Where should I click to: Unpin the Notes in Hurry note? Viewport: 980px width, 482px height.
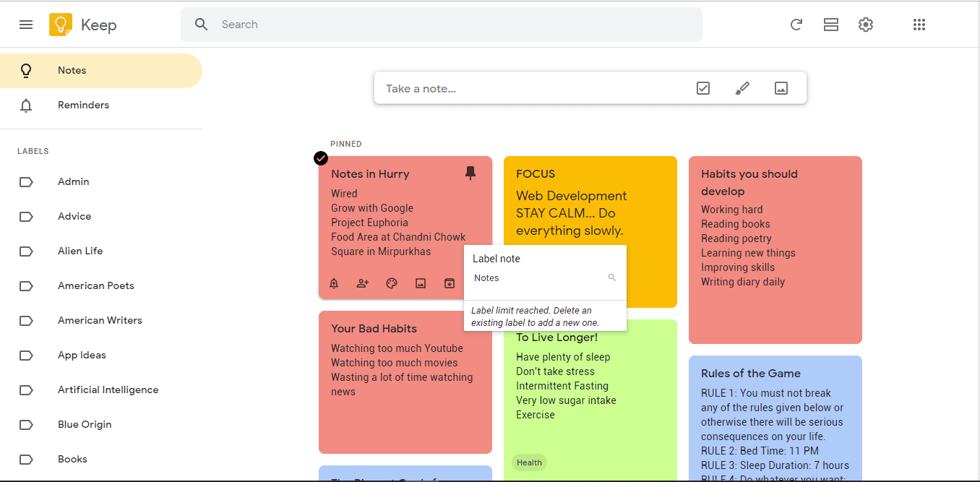[x=470, y=173]
